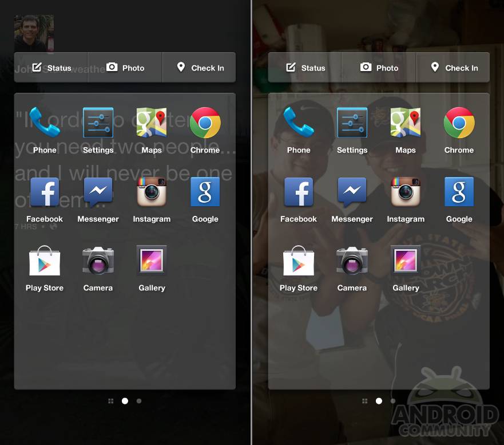Switch to last page dot in right screen

[393, 401]
